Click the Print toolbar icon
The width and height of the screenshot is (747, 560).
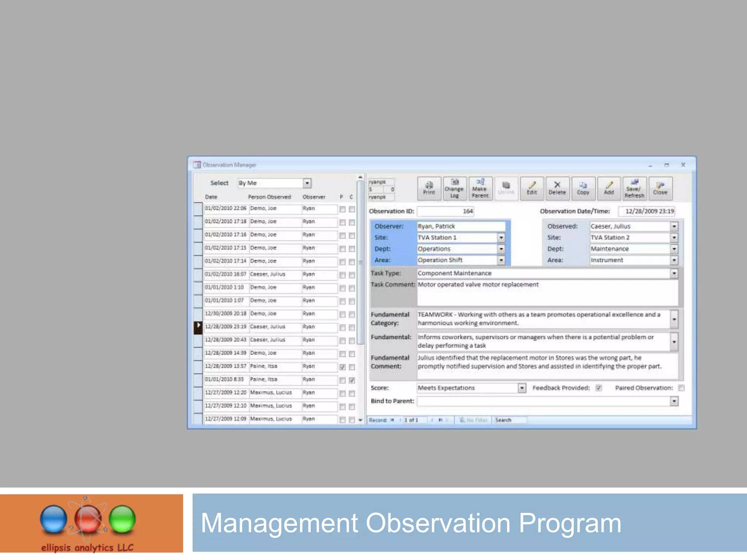pos(429,188)
